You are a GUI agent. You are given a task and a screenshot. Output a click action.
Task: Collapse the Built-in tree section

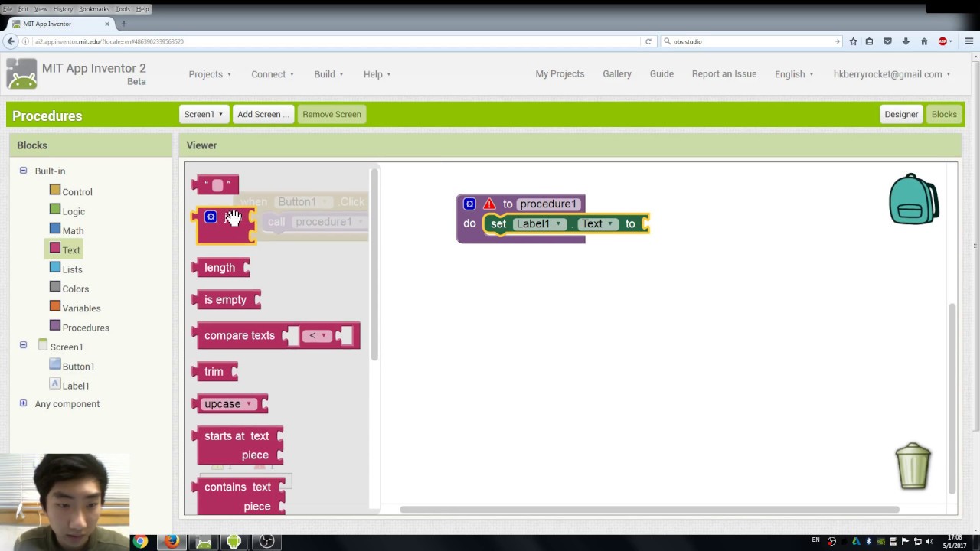(x=23, y=171)
